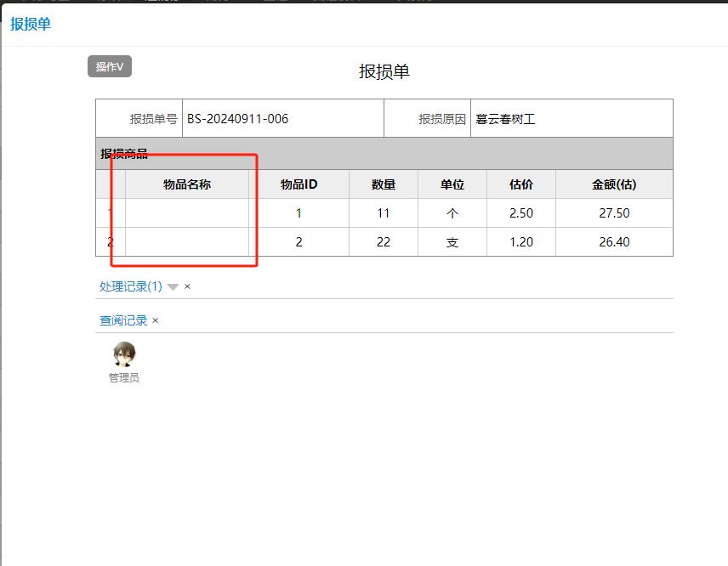Screen dimensions: 728x566
Task: Click the centered 报损单 form title
Action: [x=384, y=72]
